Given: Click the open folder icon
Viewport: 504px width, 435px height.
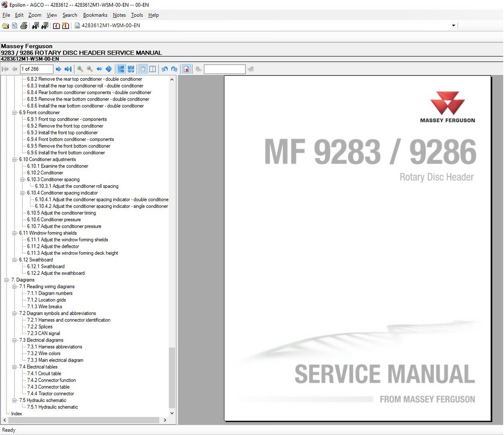Looking at the screenshot, I should (5, 26).
